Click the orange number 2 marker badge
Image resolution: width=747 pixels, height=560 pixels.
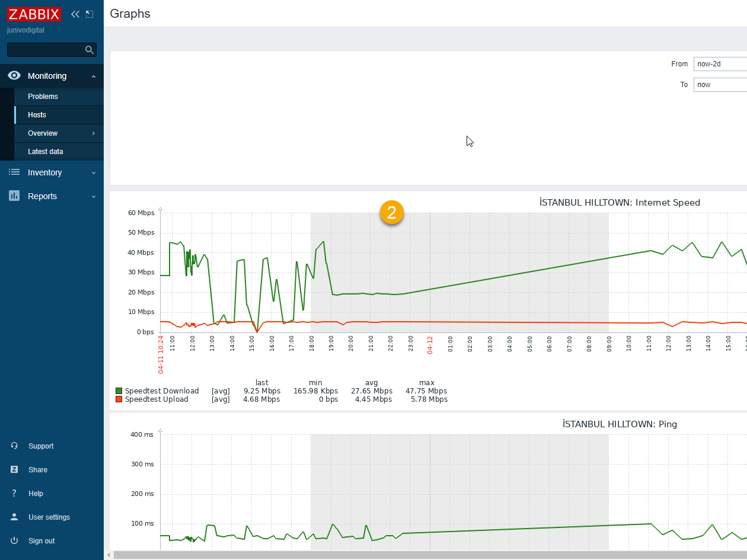point(391,212)
